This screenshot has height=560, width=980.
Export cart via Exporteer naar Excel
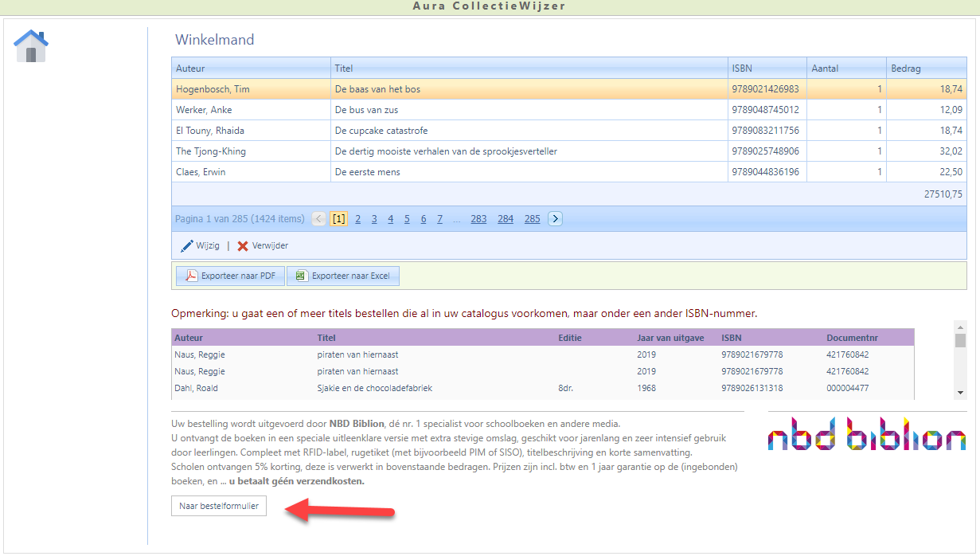tap(343, 276)
